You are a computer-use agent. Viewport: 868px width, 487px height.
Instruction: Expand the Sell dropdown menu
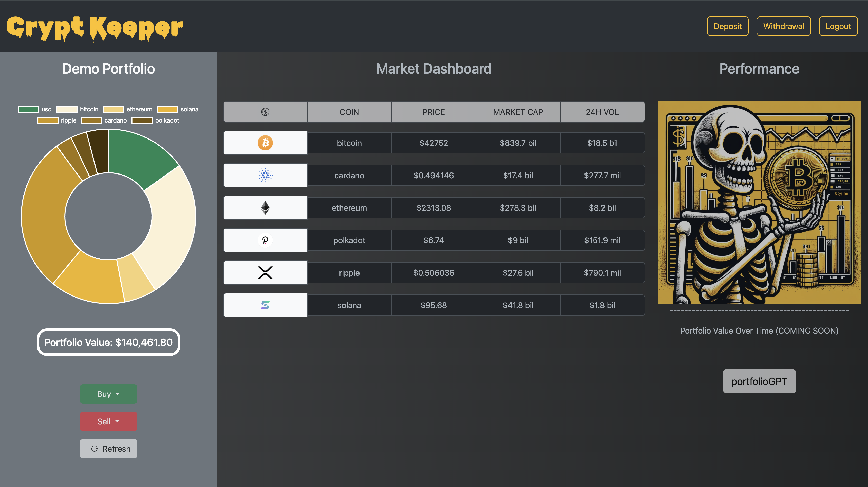tap(108, 421)
